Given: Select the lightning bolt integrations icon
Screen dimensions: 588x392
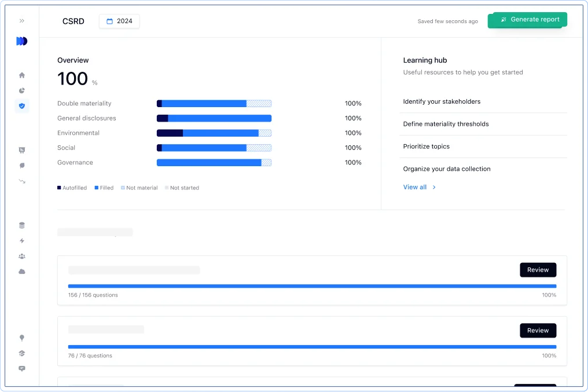Looking at the screenshot, I should coord(22,241).
